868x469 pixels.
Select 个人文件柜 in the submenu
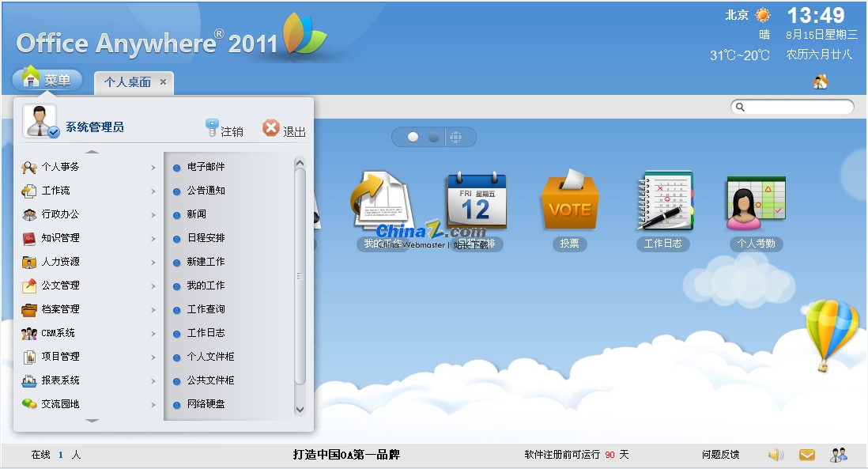(210, 357)
